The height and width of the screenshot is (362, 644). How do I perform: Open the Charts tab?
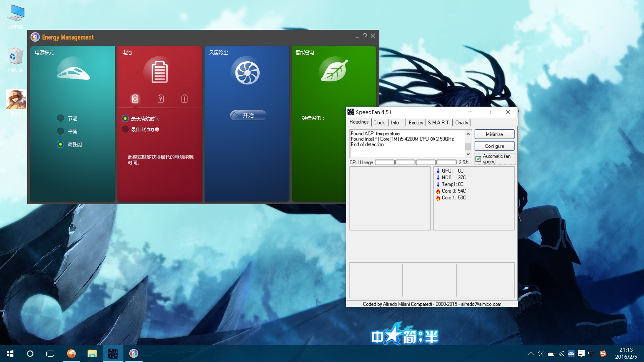(x=462, y=123)
